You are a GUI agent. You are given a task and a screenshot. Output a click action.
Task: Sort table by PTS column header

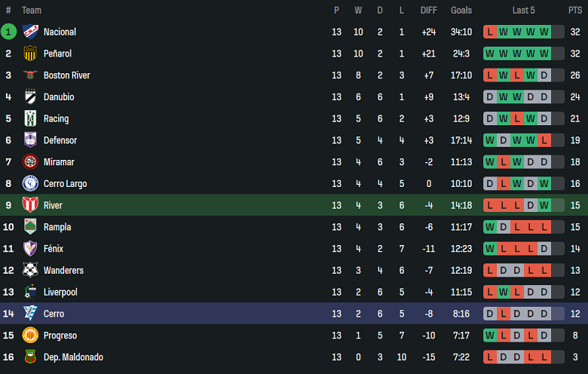pyautogui.click(x=575, y=11)
